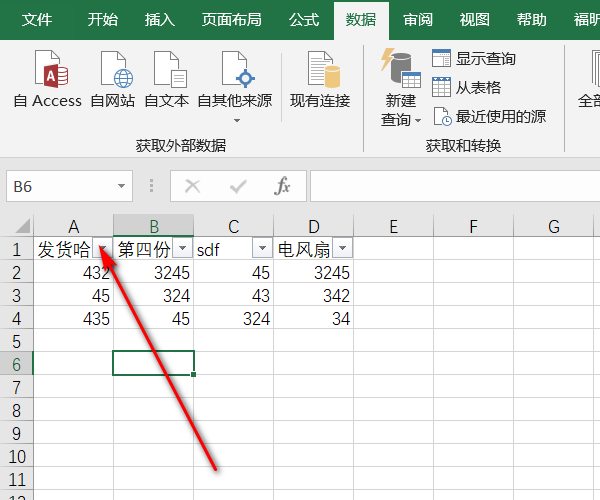Image resolution: width=600 pixels, height=500 pixels.
Task: Open 最近使用的源 recent sources
Action: [489, 116]
